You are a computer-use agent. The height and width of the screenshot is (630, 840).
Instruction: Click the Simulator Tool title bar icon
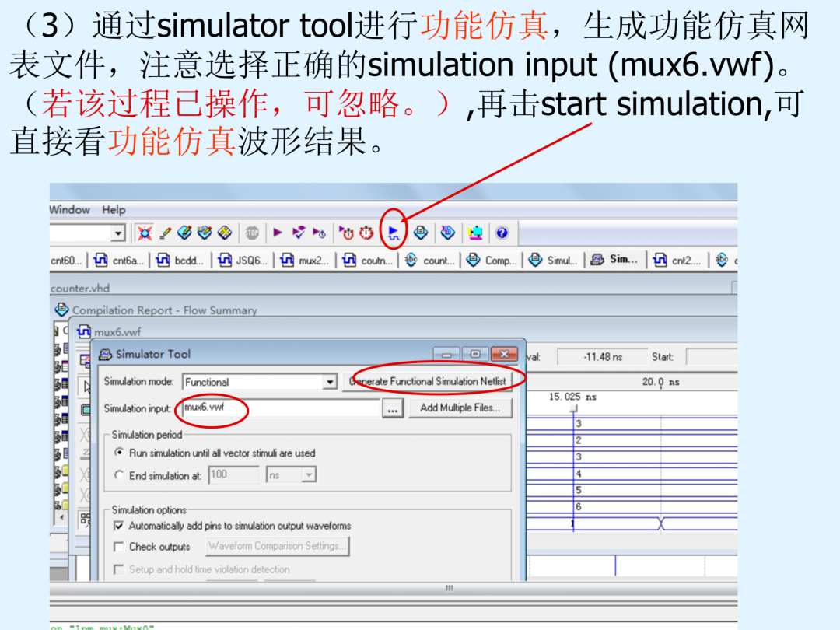106,354
